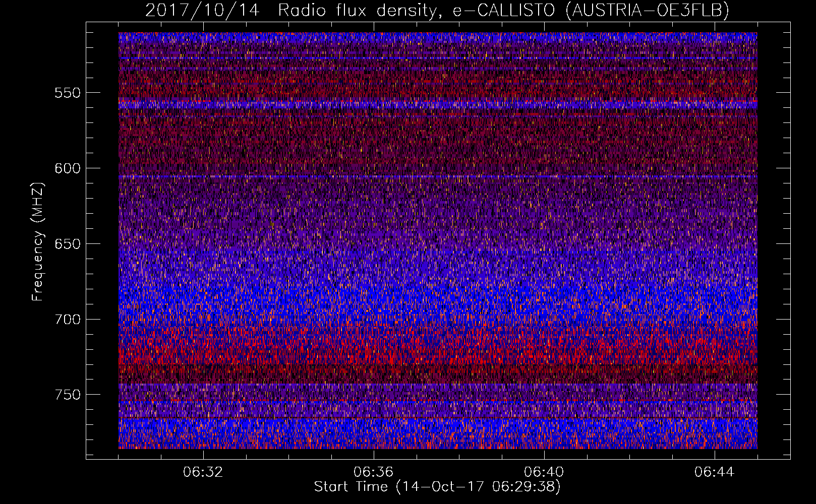This screenshot has height=504, width=816.
Task: Click the '600' frequency tick label
Action: (68, 168)
